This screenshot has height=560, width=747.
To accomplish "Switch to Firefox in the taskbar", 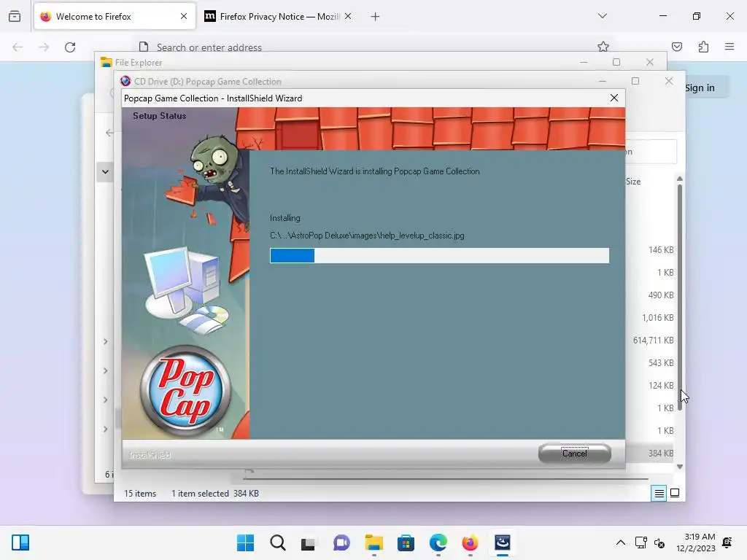I will 471,542.
